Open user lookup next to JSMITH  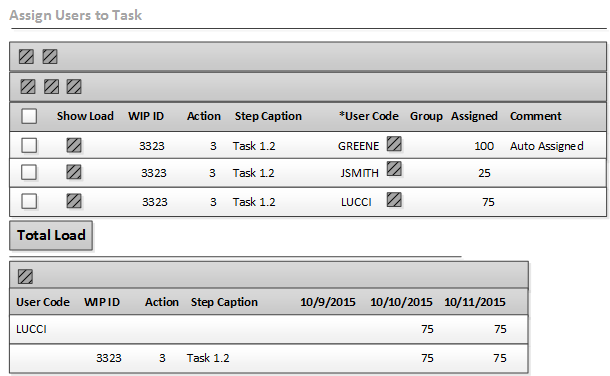(x=394, y=169)
